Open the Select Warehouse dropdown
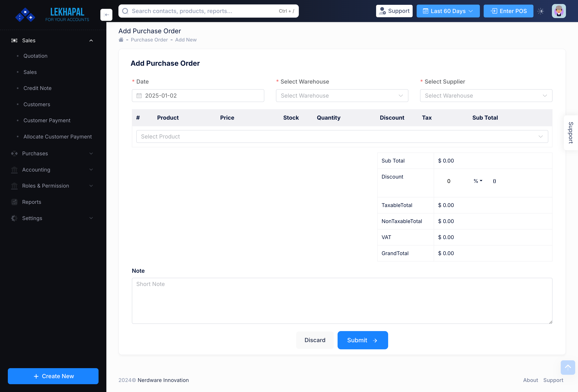The image size is (578, 392). (x=342, y=95)
